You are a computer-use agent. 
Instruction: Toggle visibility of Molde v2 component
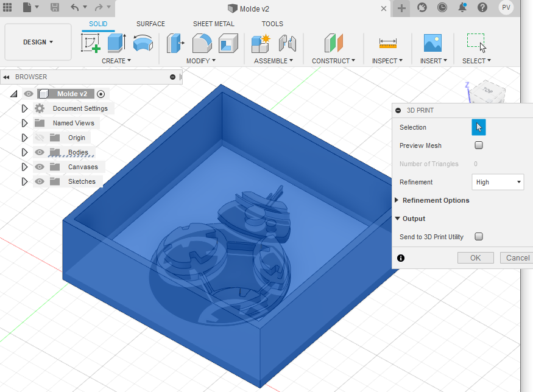coord(29,94)
